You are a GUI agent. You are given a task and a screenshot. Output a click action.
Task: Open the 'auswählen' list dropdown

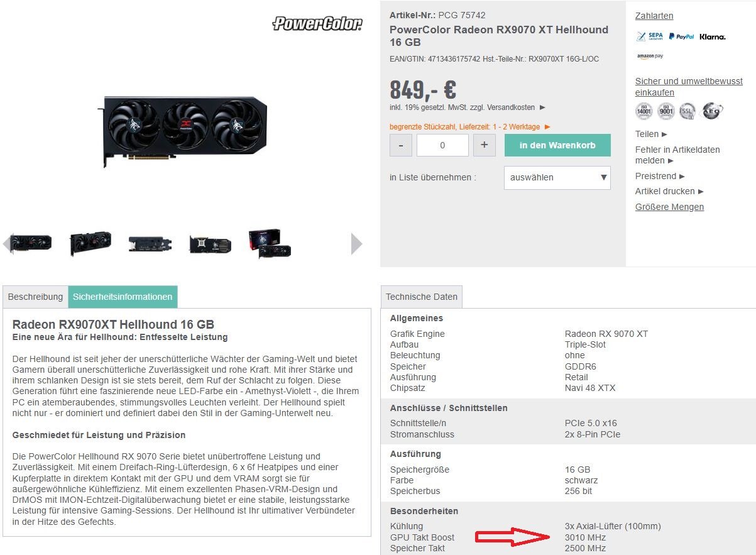(557, 177)
